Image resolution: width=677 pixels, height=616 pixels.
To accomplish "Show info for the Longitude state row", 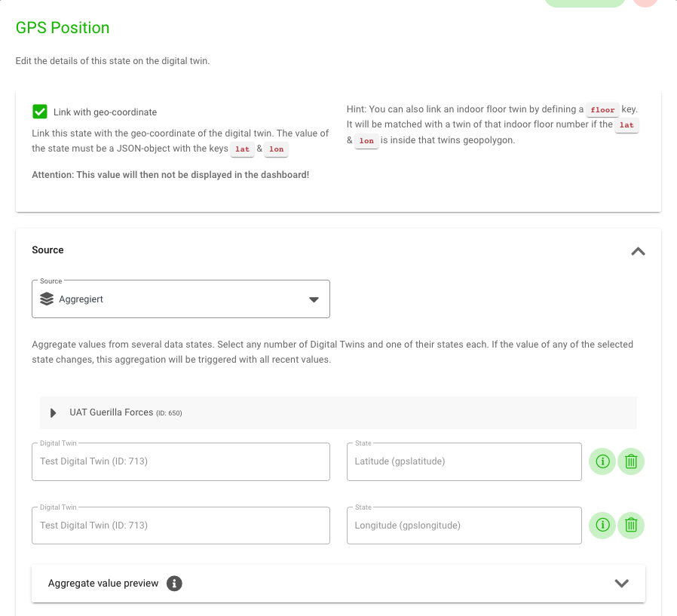I will (x=602, y=525).
